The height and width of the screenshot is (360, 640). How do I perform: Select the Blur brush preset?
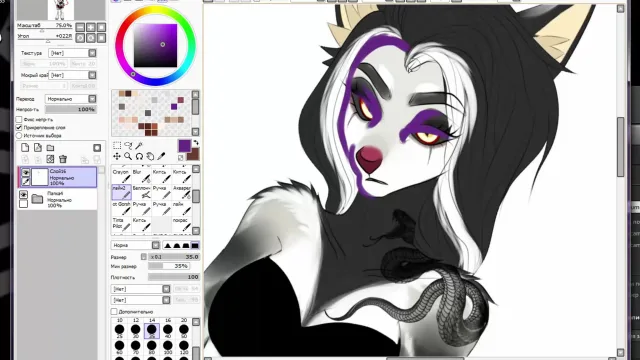click(x=141, y=176)
